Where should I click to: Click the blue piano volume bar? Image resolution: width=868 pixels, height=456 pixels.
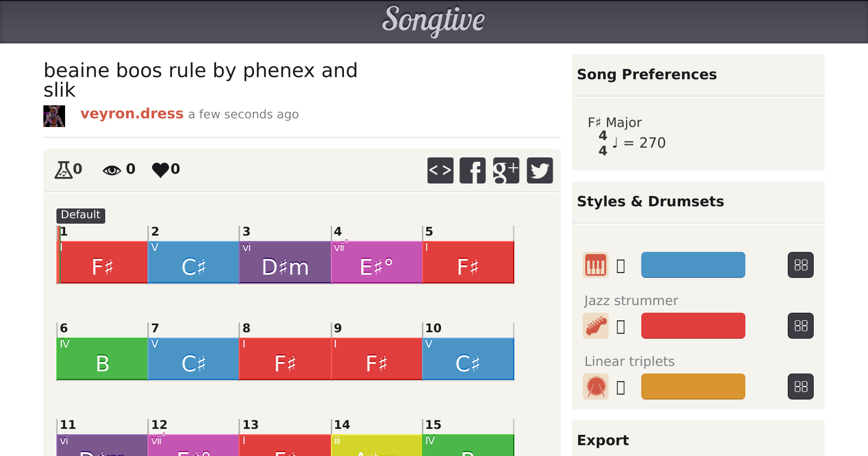click(x=693, y=265)
